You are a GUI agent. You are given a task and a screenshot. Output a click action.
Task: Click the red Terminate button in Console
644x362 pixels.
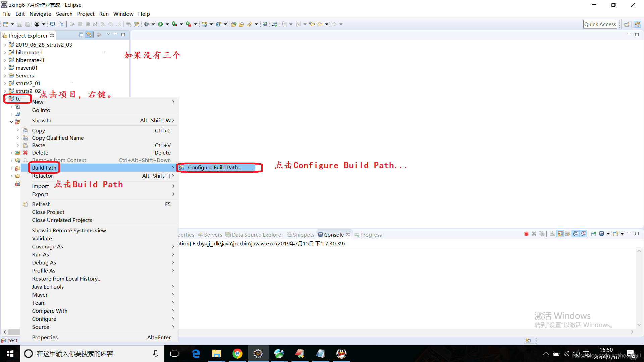[x=526, y=234]
